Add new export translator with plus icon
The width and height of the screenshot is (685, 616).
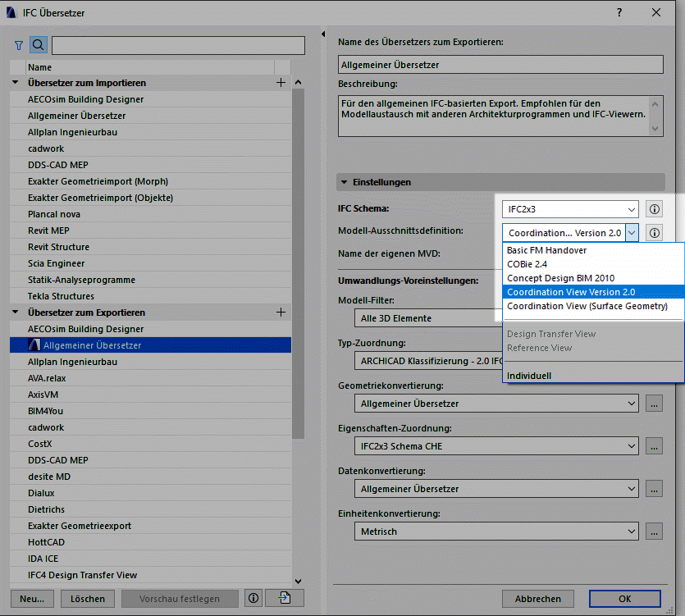pyautogui.click(x=281, y=313)
